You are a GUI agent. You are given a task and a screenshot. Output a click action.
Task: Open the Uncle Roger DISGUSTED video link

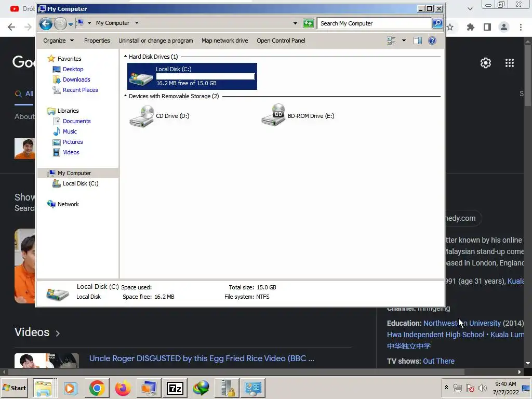[x=202, y=358]
